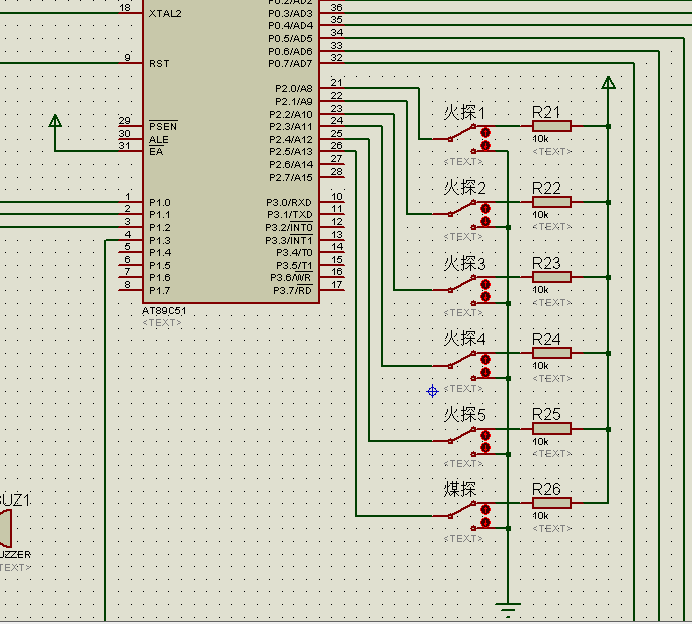Click the P3.0/RXD pin label
The image size is (692, 624).
pos(289,203)
